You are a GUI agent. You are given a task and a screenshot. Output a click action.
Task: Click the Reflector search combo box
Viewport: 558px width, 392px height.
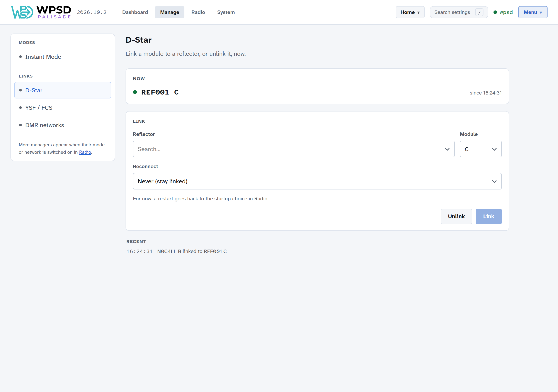tap(294, 149)
